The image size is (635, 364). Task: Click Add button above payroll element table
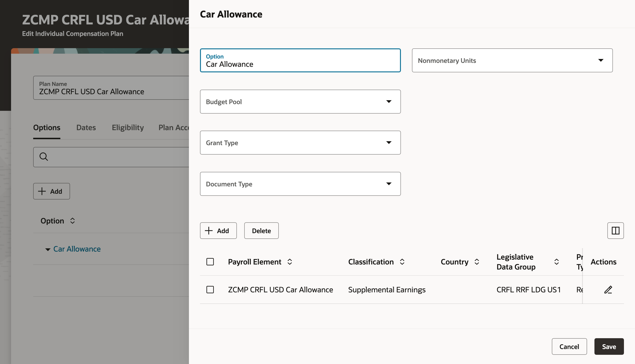218,231
